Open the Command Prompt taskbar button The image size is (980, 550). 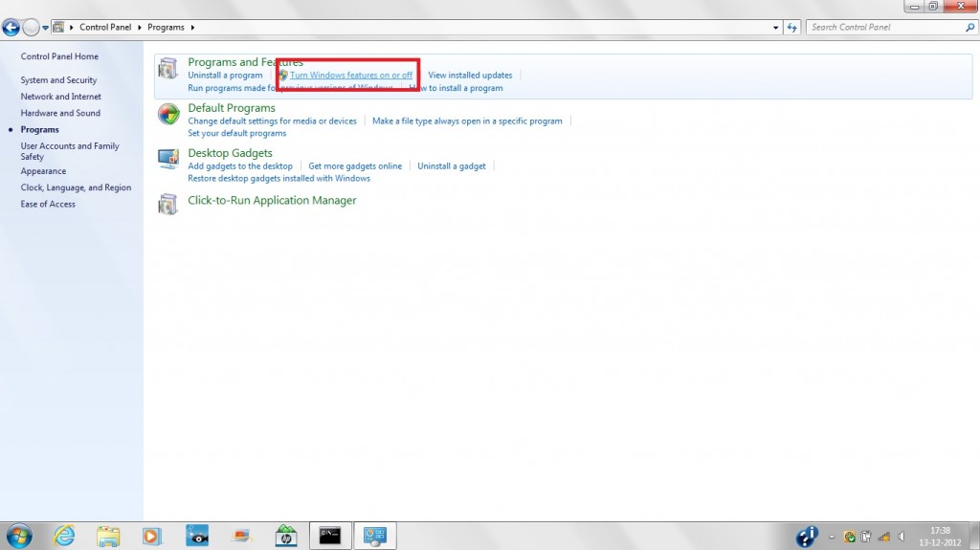click(x=329, y=535)
